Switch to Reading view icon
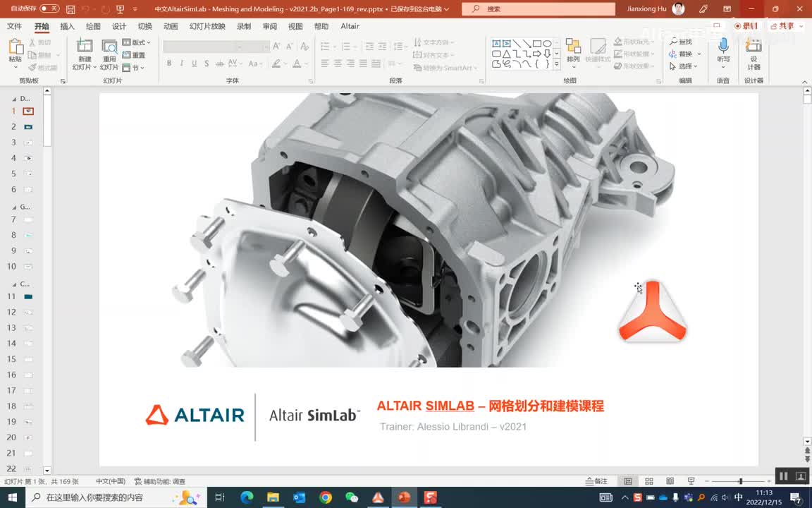 point(670,481)
